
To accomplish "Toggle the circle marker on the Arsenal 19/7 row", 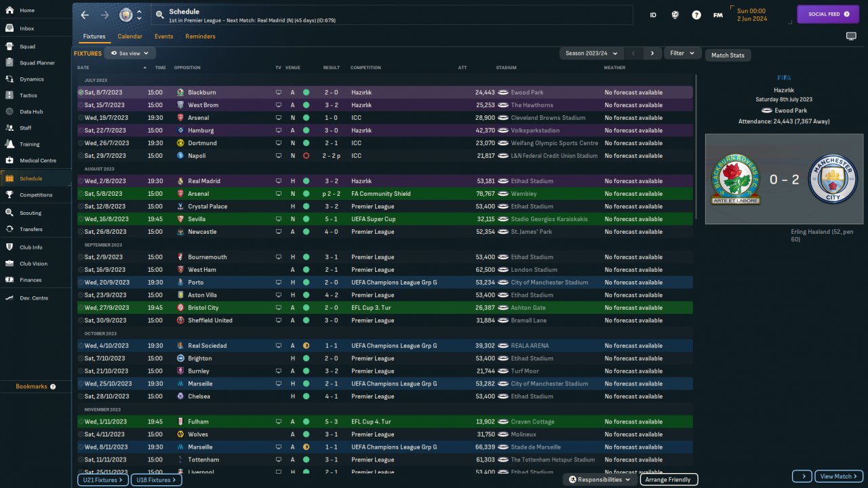I will point(81,118).
